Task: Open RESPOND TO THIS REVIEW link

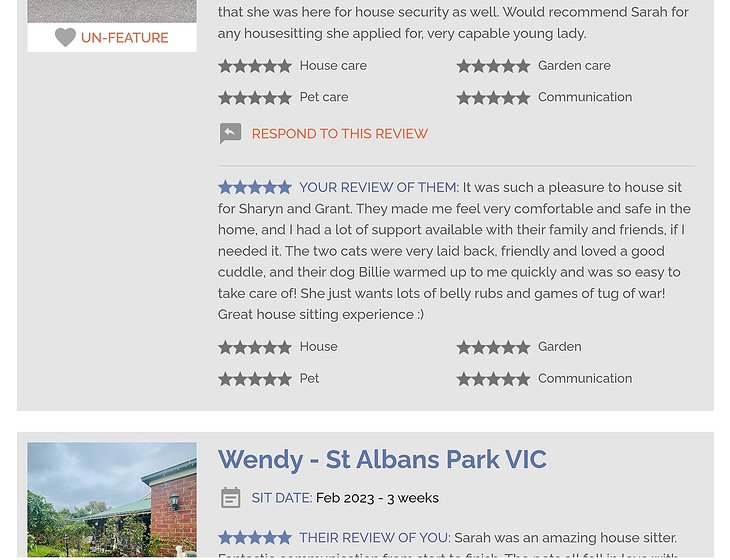Action: coord(339,134)
